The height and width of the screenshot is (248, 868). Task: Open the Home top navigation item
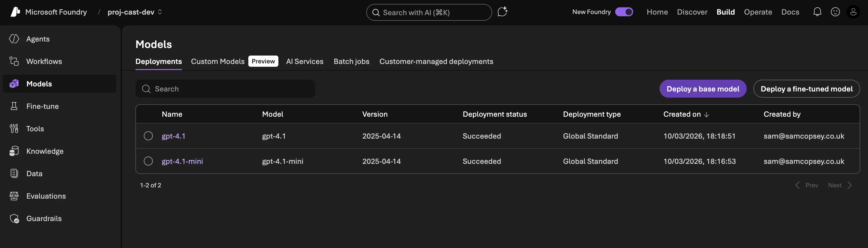657,12
